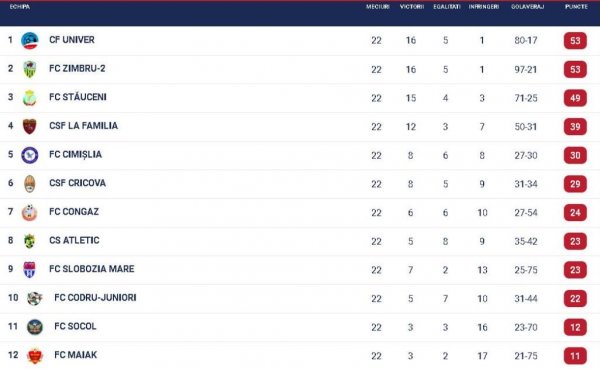Click the FC Zimbru-2 crest icon
Screen dimensions: 600x369
pos(29,69)
